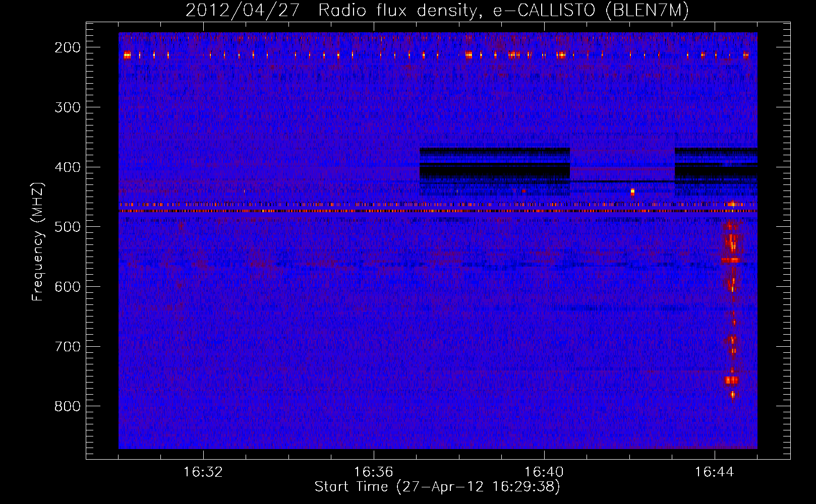The image size is (816, 504).
Task: Click the '800' frequency axis label
Action: pyautogui.click(x=67, y=406)
